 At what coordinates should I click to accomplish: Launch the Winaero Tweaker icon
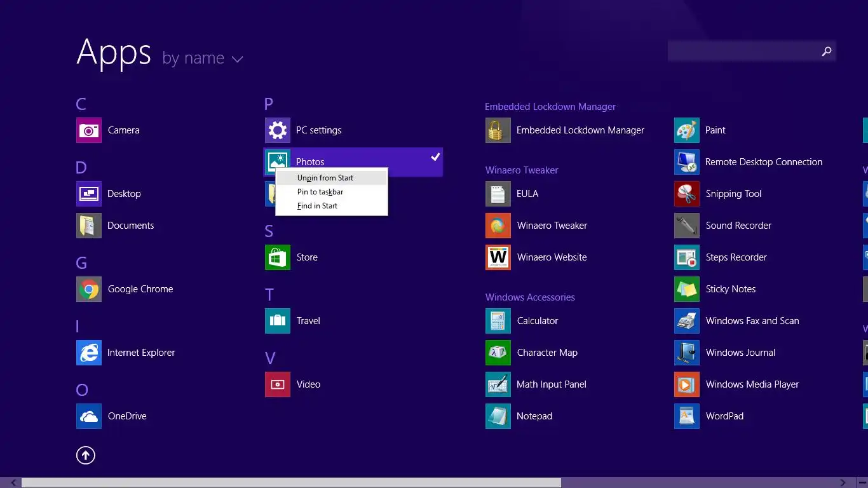498,226
